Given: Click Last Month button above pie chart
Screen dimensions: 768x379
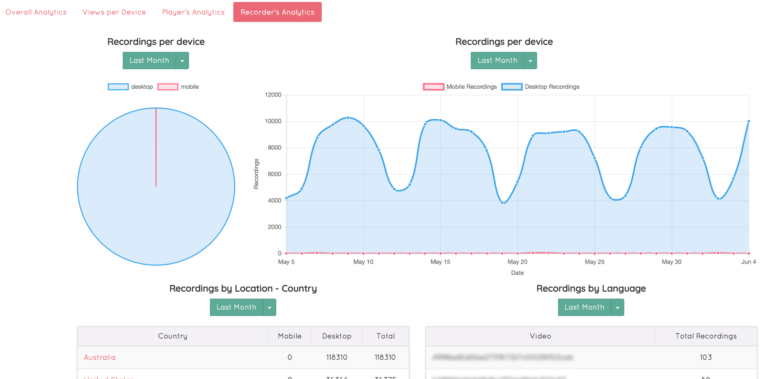Looking at the screenshot, I should [x=149, y=61].
